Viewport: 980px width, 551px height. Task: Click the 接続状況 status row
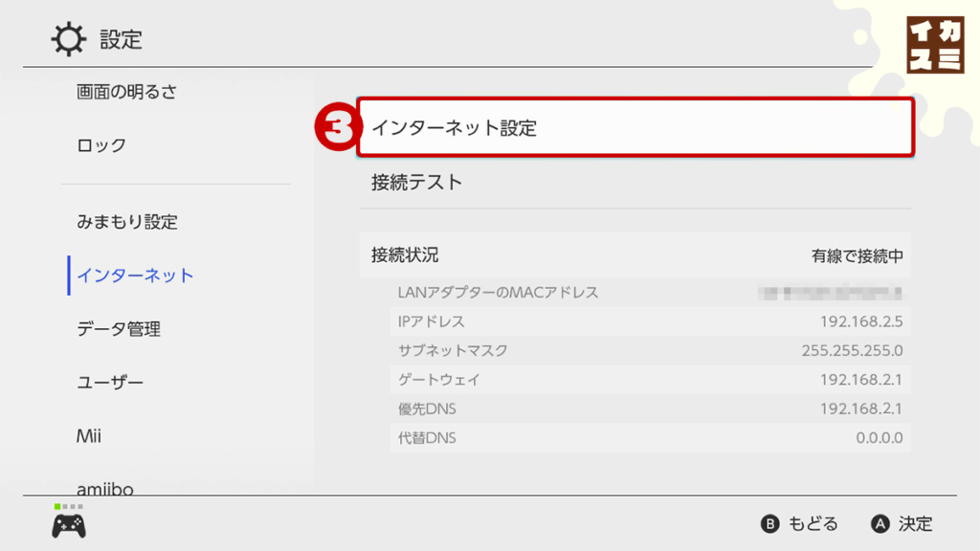[635, 255]
